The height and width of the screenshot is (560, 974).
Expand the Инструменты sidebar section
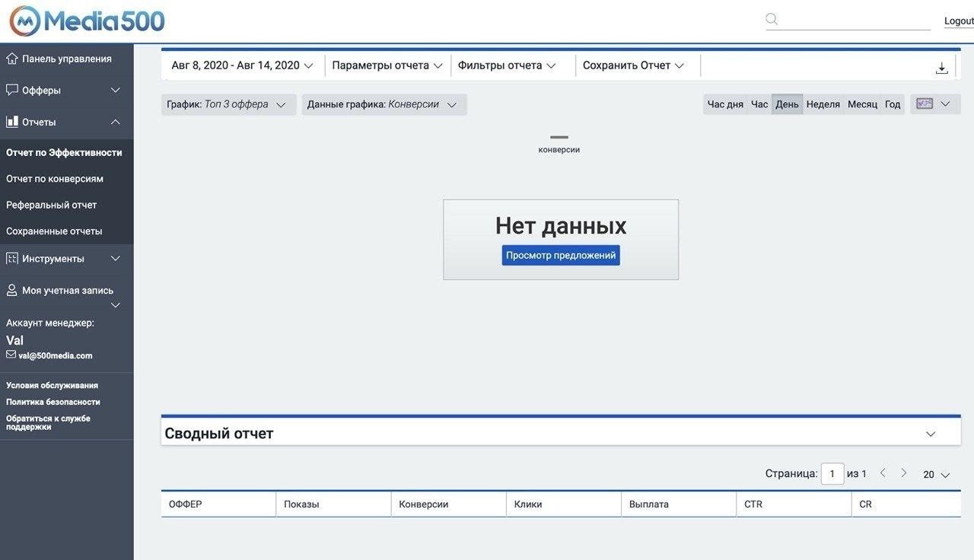pos(116,259)
